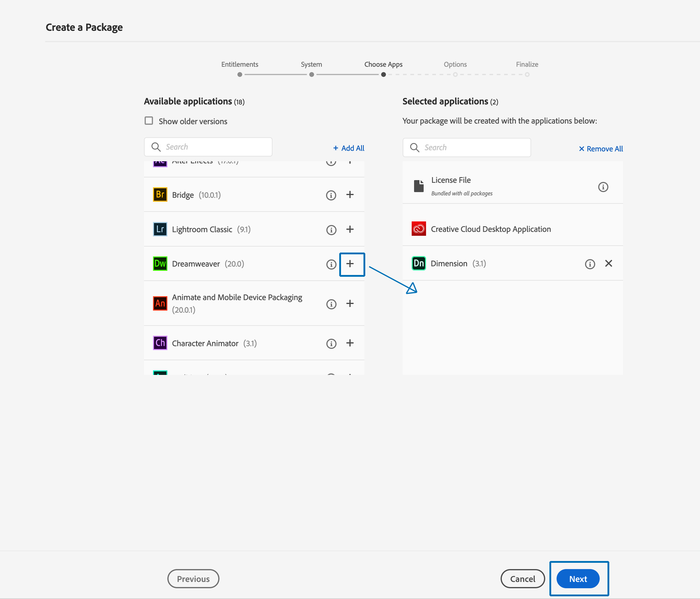Open Bridge info icon
Image resolution: width=700 pixels, height=599 pixels.
pyautogui.click(x=331, y=195)
